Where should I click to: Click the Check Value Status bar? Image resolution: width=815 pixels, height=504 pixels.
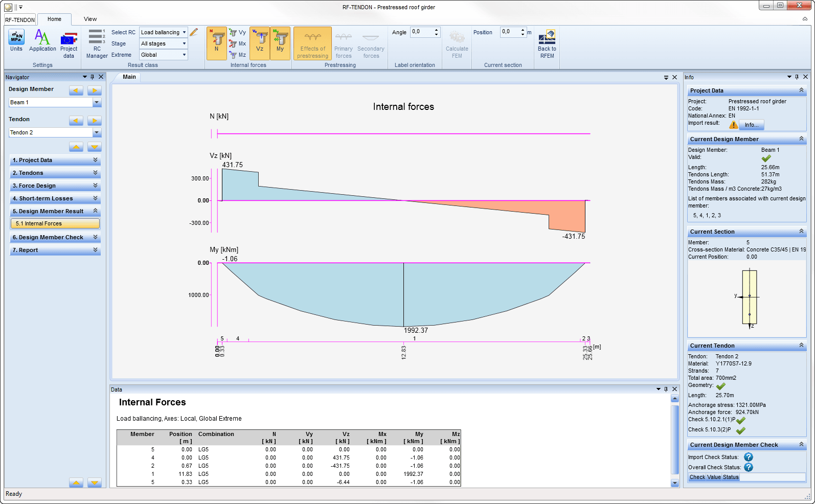(x=746, y=477)
